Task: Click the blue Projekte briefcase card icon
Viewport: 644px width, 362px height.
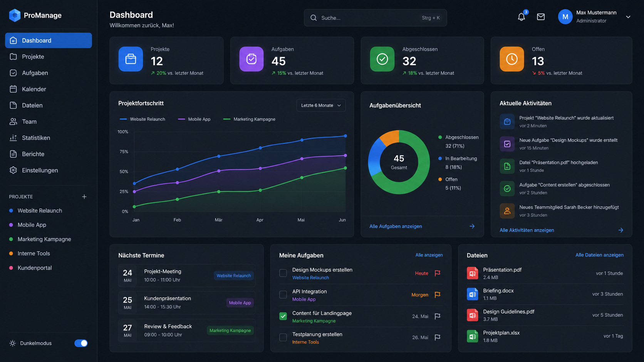Action: click(131, 59)
